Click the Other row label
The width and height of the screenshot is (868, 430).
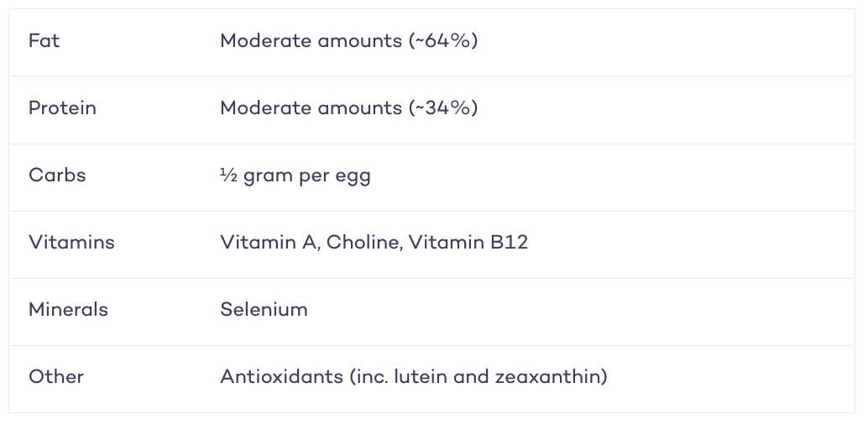pyautogui.click(x=56, y=377)
